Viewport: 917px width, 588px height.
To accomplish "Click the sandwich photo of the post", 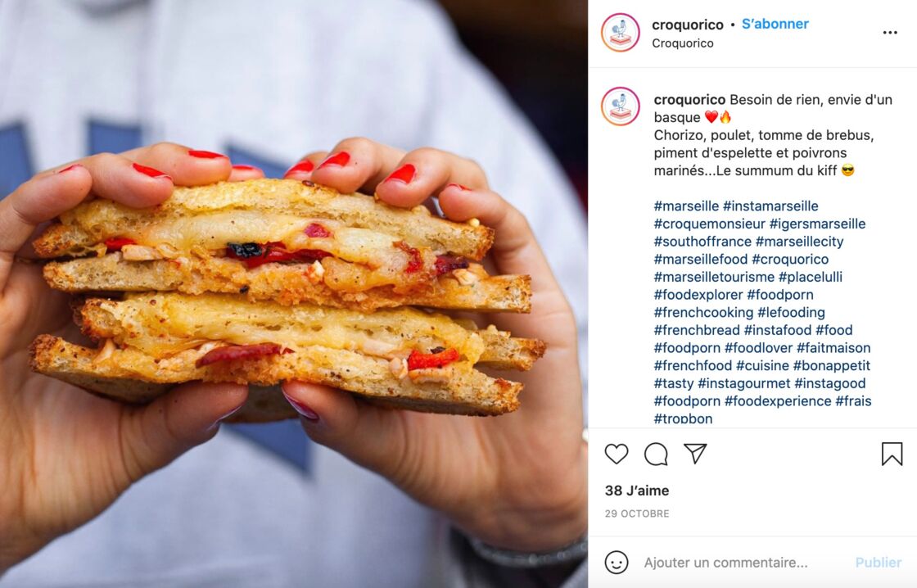I will tap(294, 294).
